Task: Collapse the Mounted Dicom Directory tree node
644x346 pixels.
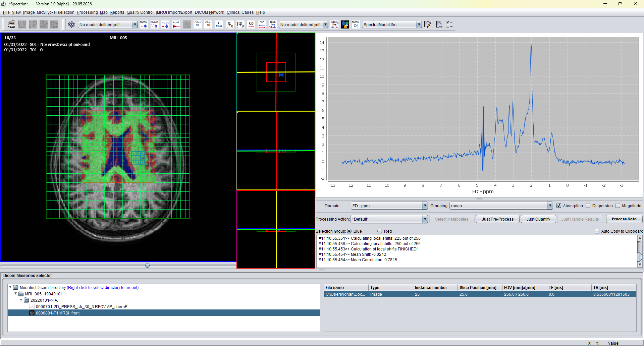Action: tap(10, 287)
